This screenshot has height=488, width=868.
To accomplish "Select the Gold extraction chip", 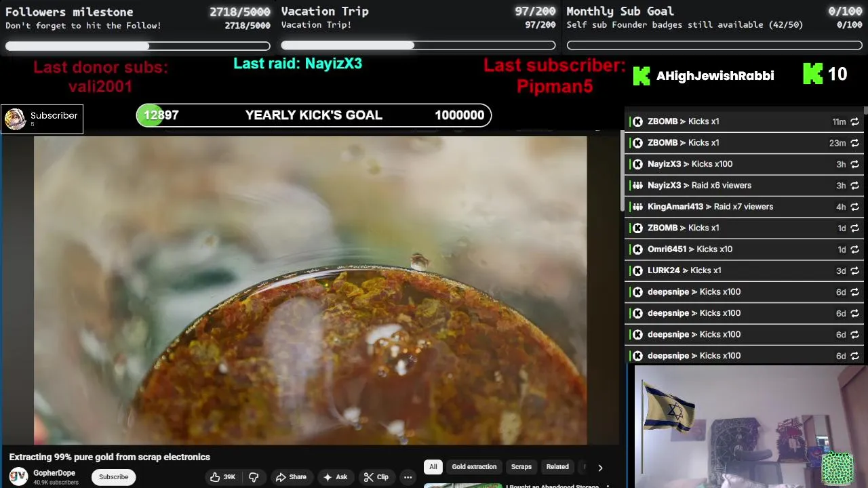I will pos(474,467).
